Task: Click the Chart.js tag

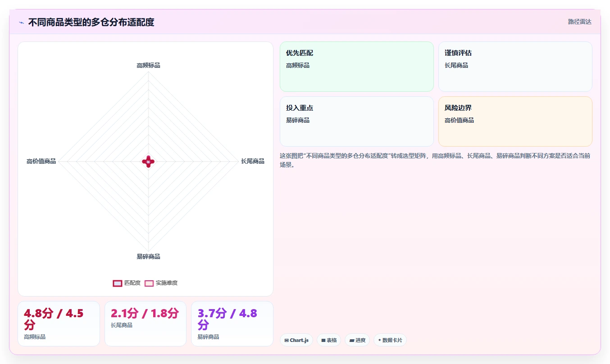Action: (296, 340)
